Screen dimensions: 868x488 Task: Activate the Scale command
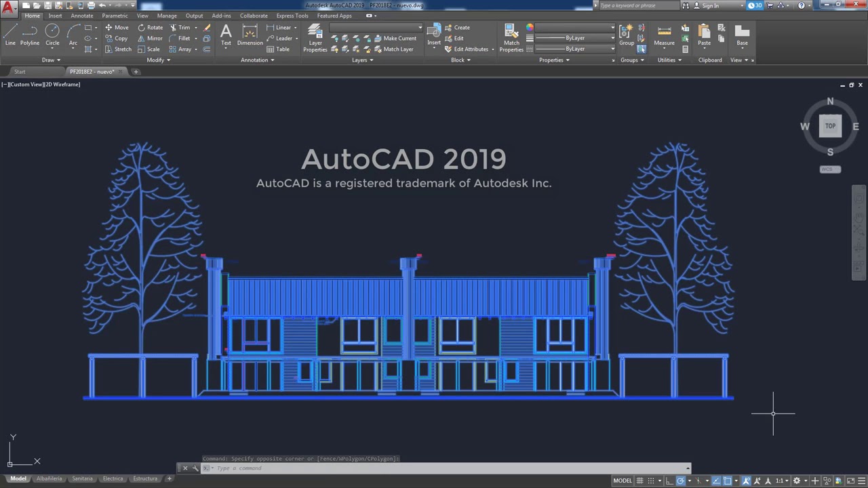[149, 49]
